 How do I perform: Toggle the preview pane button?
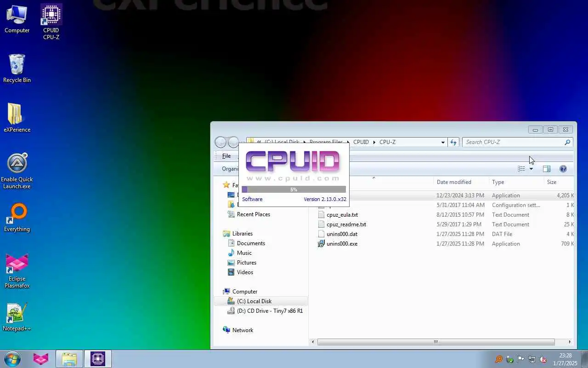coord(547,169)
